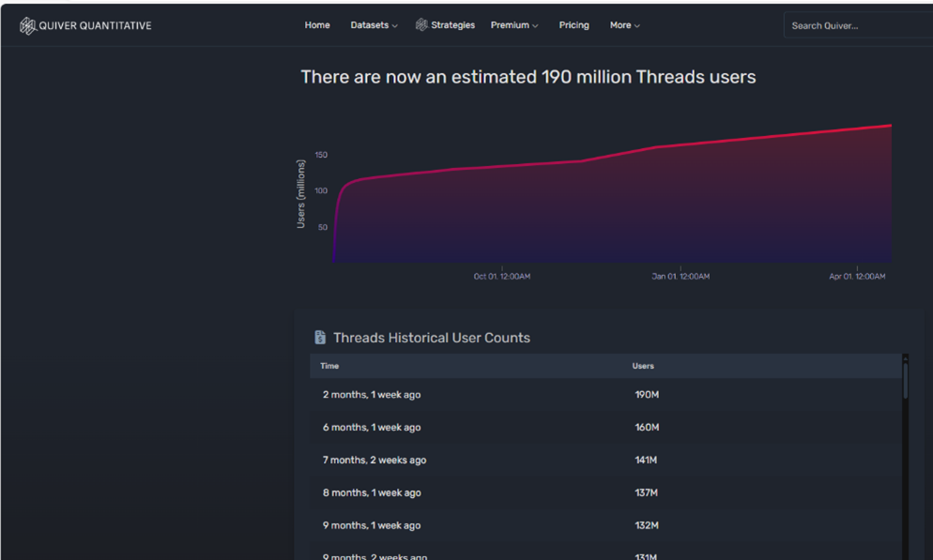933x560 pixels.
Task: Expand the Datasets dropdown menu
Action: [374, 25]
